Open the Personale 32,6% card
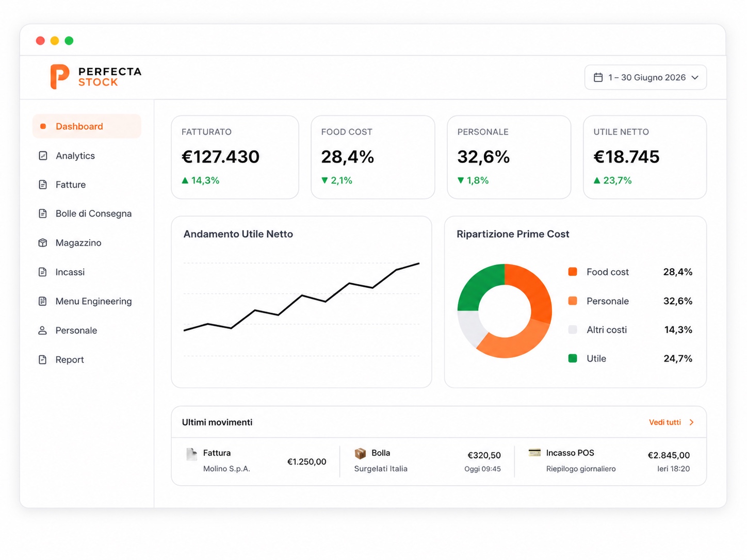This screenshot has height=560, width=747. [x=509, y=157]
